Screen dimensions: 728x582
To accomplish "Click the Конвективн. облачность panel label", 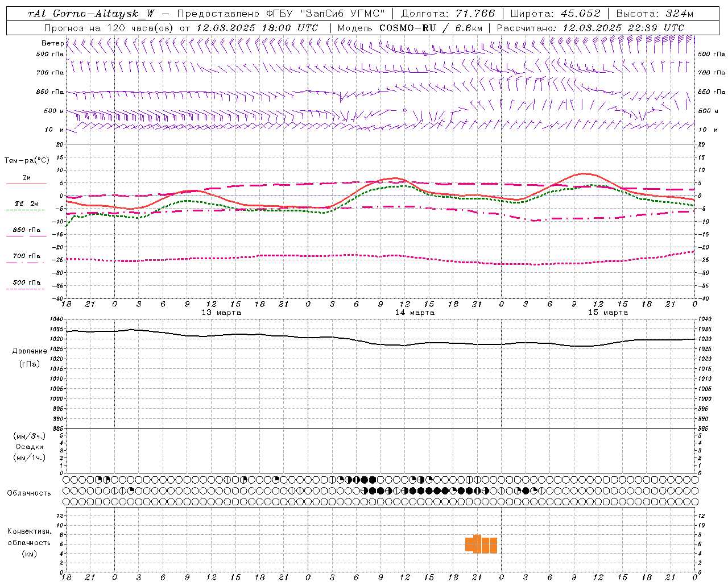I will [30, 537].
